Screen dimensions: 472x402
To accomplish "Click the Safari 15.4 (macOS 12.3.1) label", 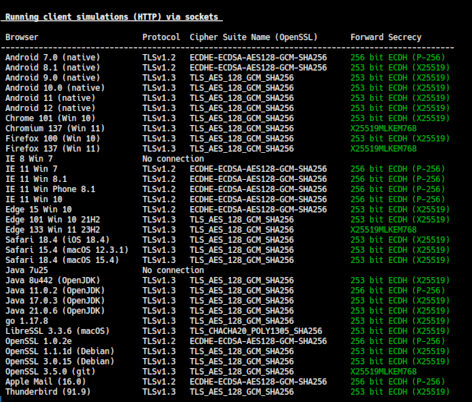I will [x=67, y=250].
